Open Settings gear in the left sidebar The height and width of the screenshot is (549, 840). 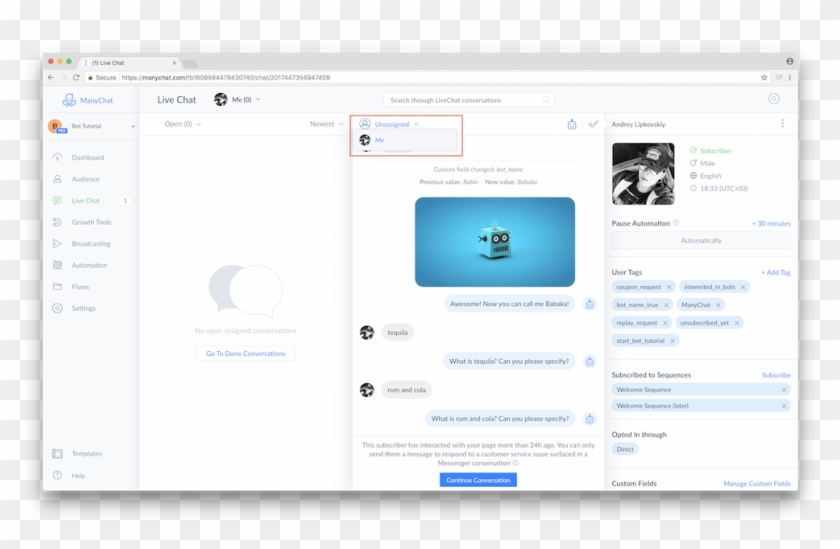point(57,308)
